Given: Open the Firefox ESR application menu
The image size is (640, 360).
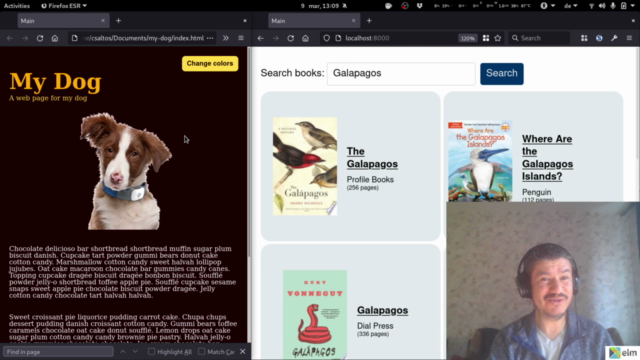Looking at the screenshot, I should [x=64, y=6].
